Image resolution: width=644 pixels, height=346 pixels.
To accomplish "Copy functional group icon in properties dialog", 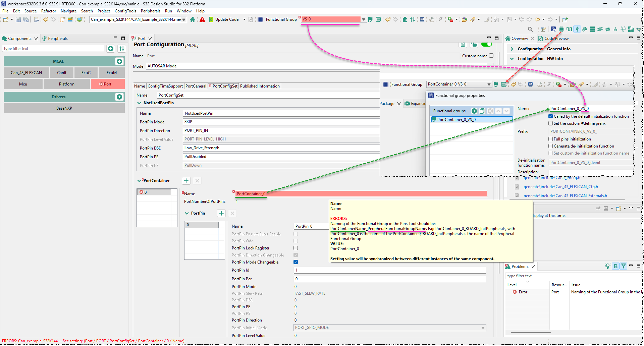I will click(x=482, y=111).
